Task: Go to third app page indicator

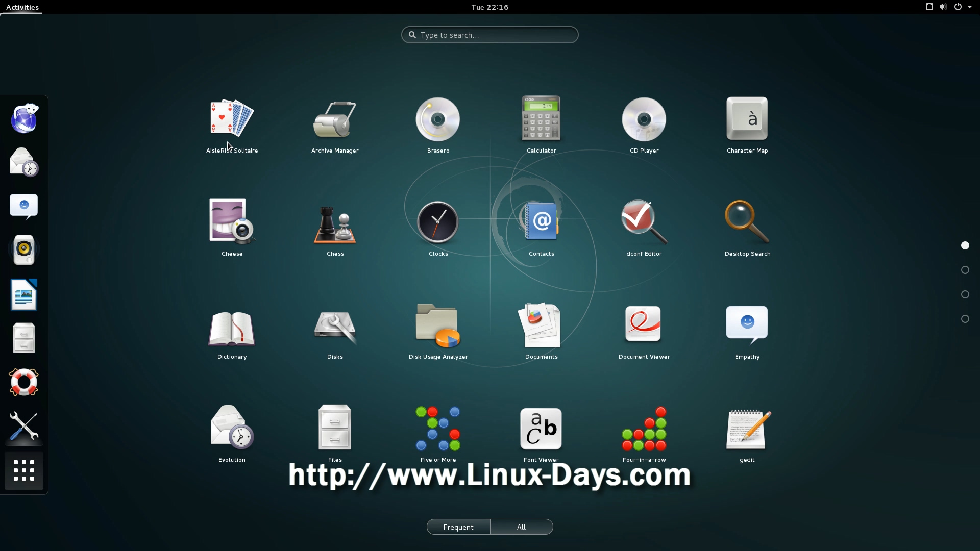Action: (x=965, y=294)
